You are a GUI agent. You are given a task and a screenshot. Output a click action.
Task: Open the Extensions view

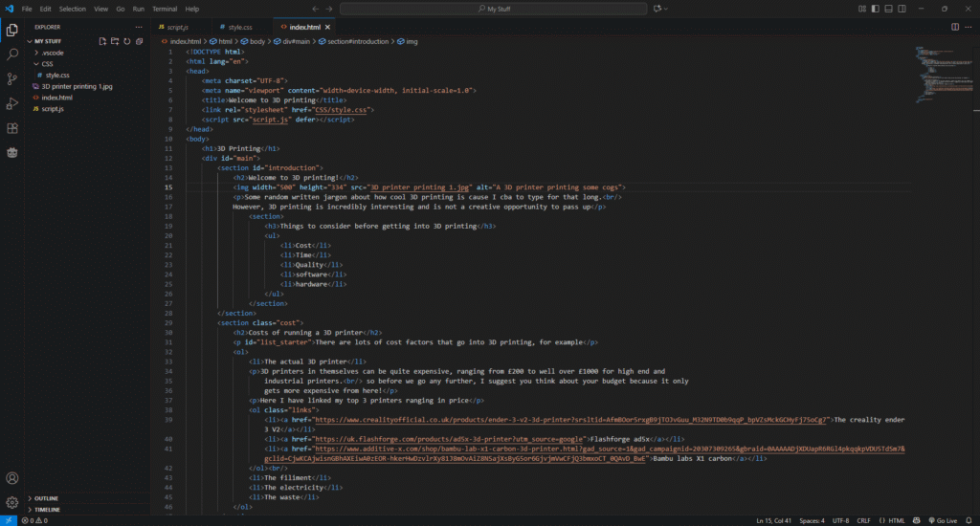pyautogui.click(x=12, y=127)
